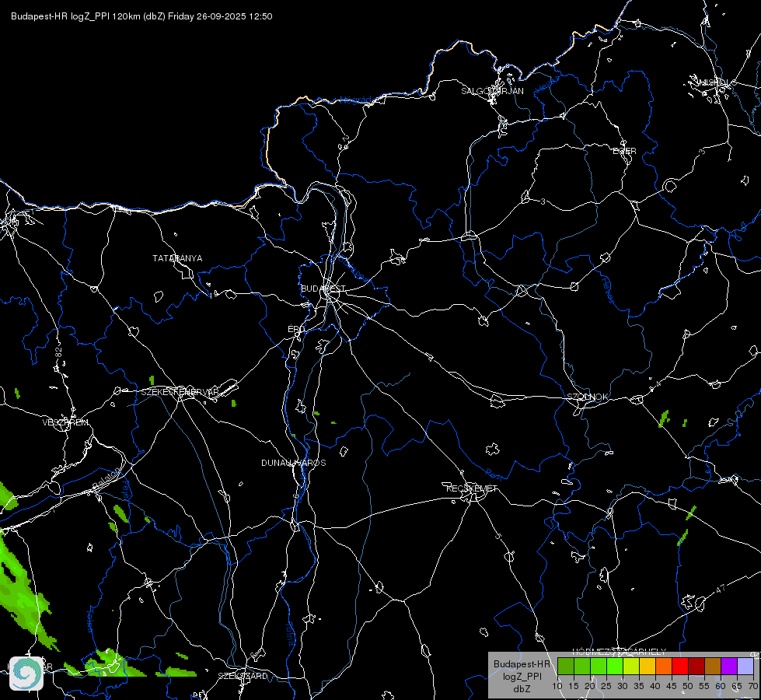Select the 10-15 dBZ dark green legend swatch
The height and width of the screenshot is (700, 761).
pos(566,666)
